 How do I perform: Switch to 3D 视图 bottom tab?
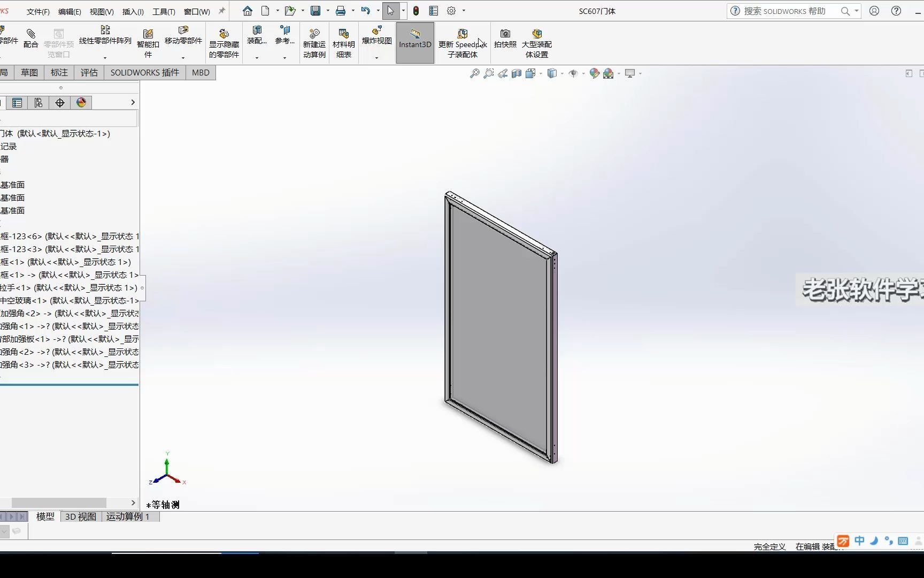pyautogui.click(x=81, y=516)
